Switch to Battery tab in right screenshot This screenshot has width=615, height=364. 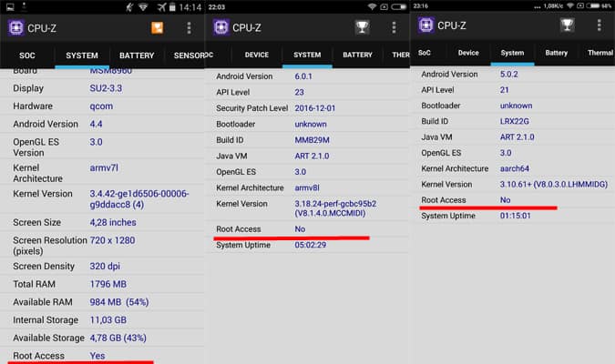point(556,53)
